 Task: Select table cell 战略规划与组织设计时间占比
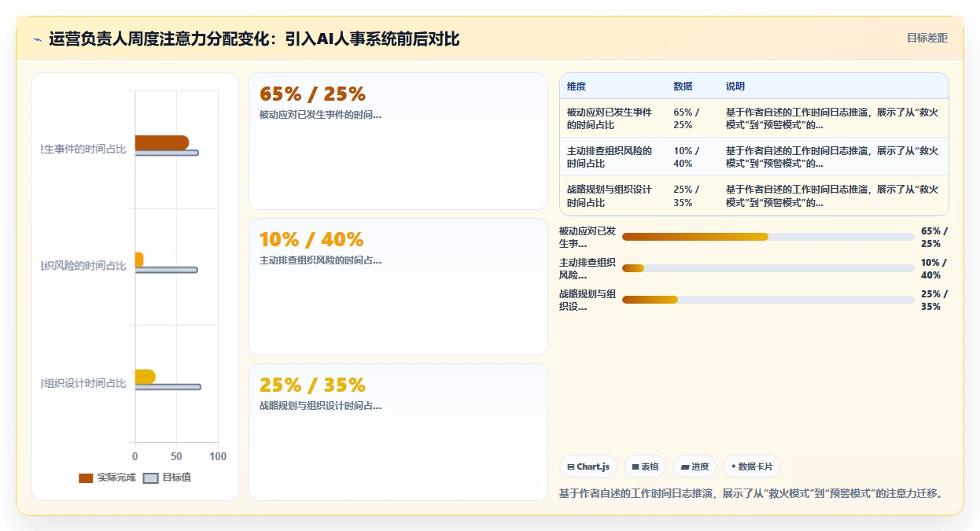(x=611, y=196)
